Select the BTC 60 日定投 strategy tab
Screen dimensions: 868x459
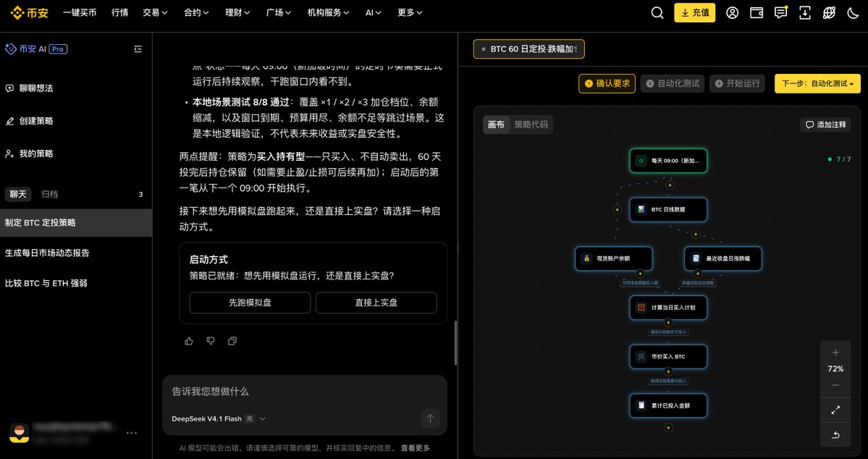pyautogui.click(x=529, y=49)
